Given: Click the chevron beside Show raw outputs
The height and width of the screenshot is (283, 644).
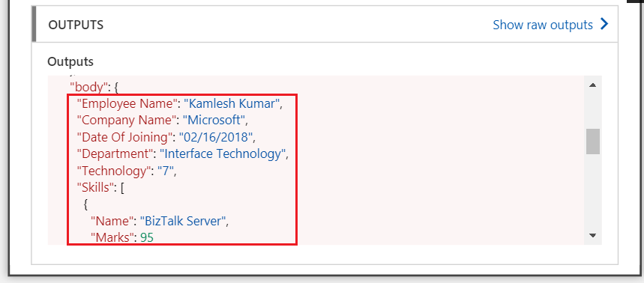Looking at the screenshot, I should (x=604, y=24).
